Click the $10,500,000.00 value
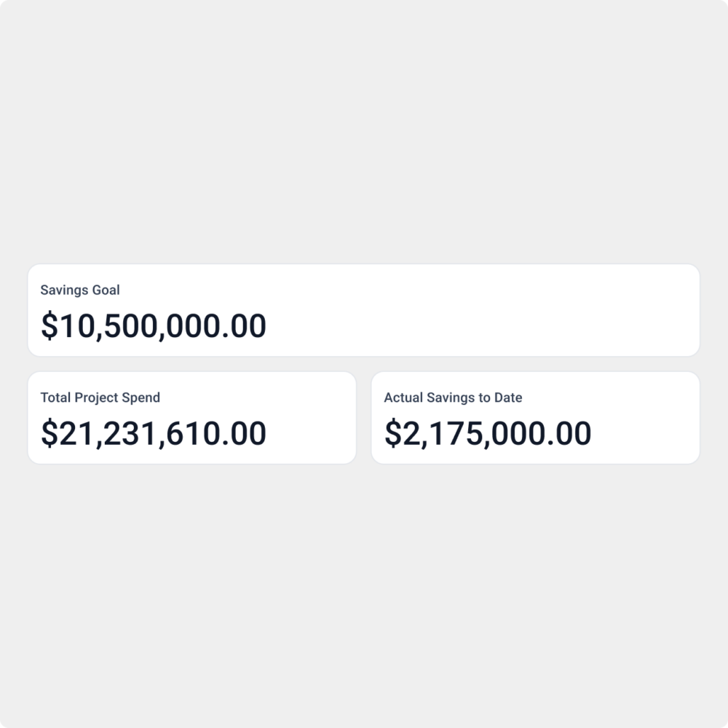This screenshot has height=728, width=728. (154, 326)
